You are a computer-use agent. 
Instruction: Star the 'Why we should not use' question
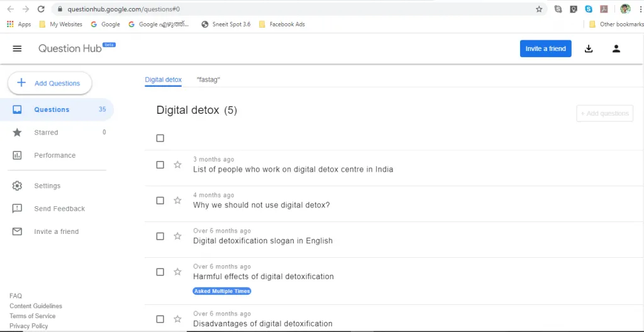pos(177,201)
